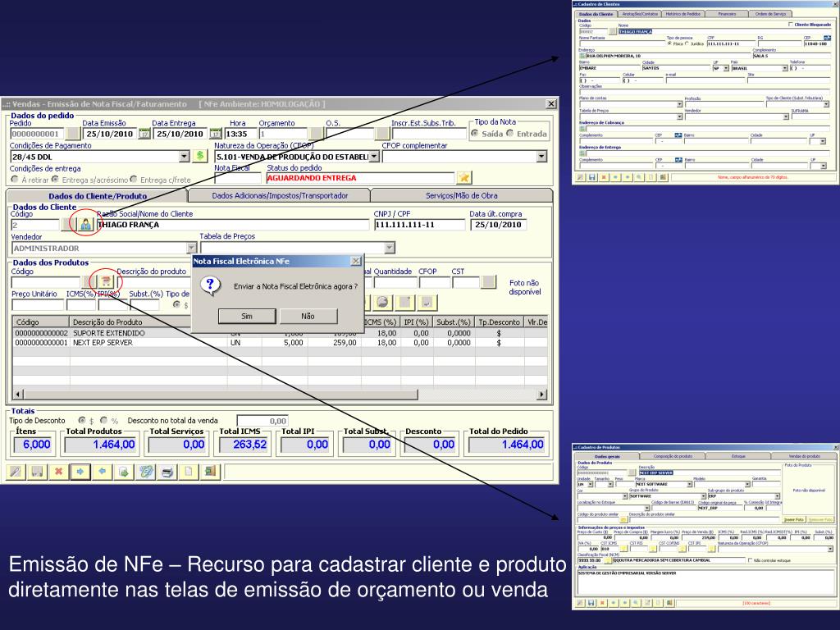840x630 pixels.
Task: Click the printer icon in Vendas toolbar
Action: tap(167, 472)
